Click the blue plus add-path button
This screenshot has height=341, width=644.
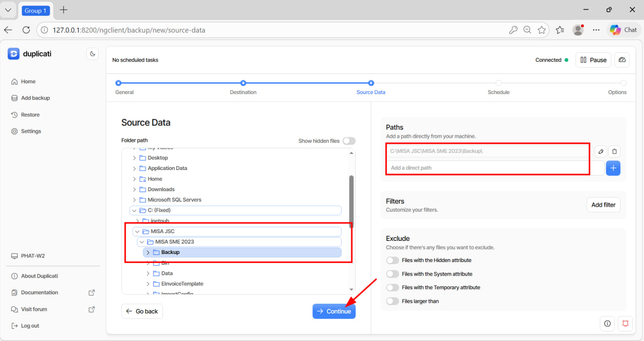[613, 168]
